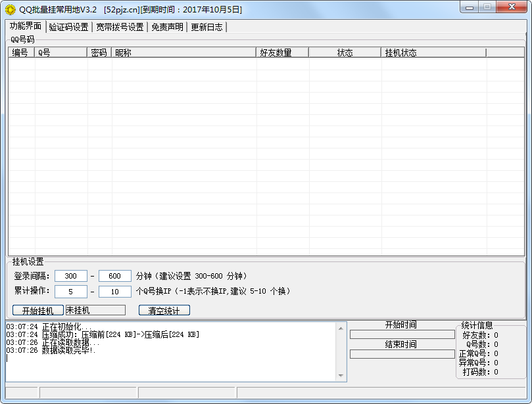This screenshot has width=532, height=404.
Task: Click the 昵称 column header
Action: coord(184,53)
